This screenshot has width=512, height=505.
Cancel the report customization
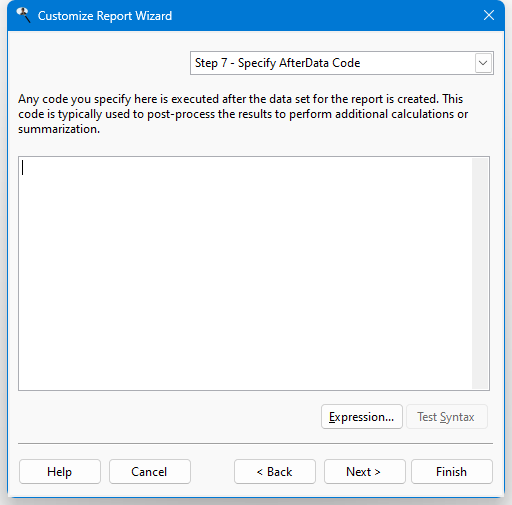pos(150,471)
